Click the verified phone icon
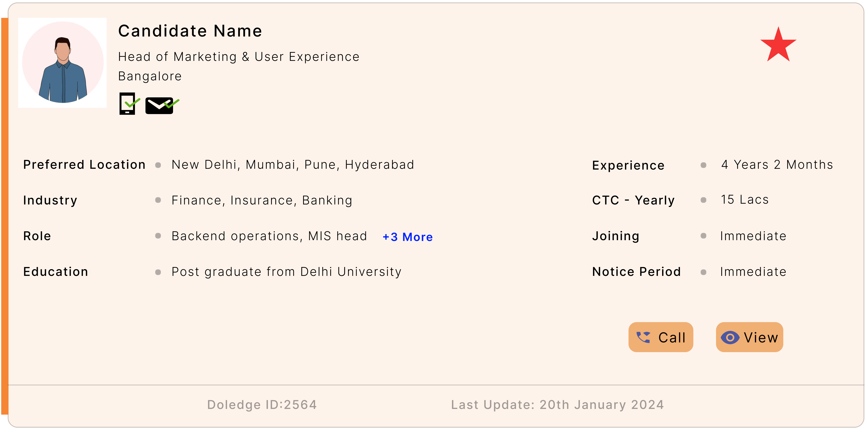The image size is (868, 428). [128, 103]
